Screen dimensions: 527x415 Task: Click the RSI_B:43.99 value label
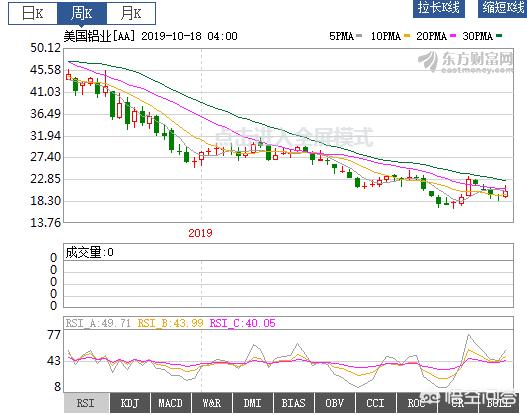[x=170, y=323]
